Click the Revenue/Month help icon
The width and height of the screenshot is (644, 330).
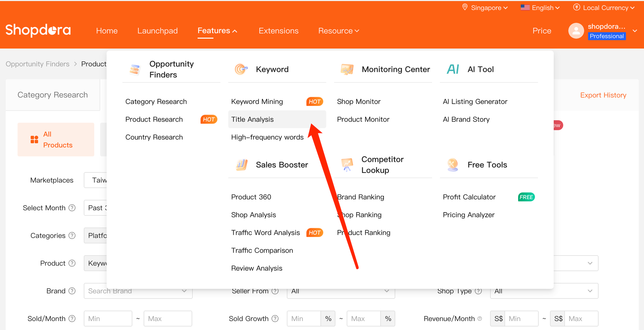[x=480, y=319]
